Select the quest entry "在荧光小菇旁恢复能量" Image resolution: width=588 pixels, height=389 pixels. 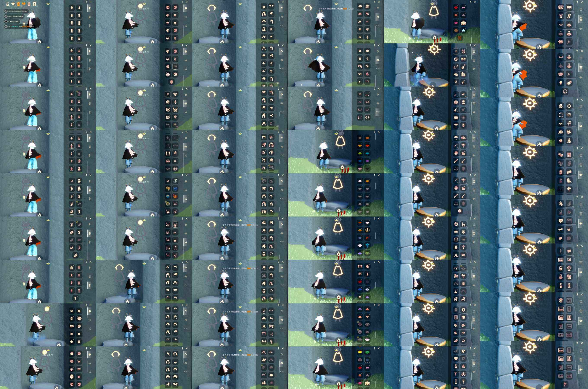[x=14, y=16]
